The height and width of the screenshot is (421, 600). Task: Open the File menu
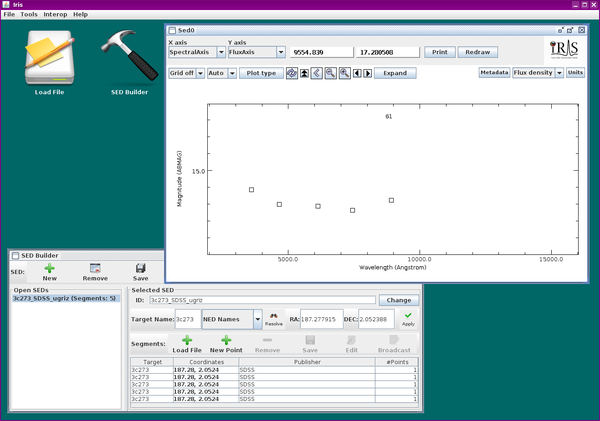pyautogui.click(x=9, y=14)
